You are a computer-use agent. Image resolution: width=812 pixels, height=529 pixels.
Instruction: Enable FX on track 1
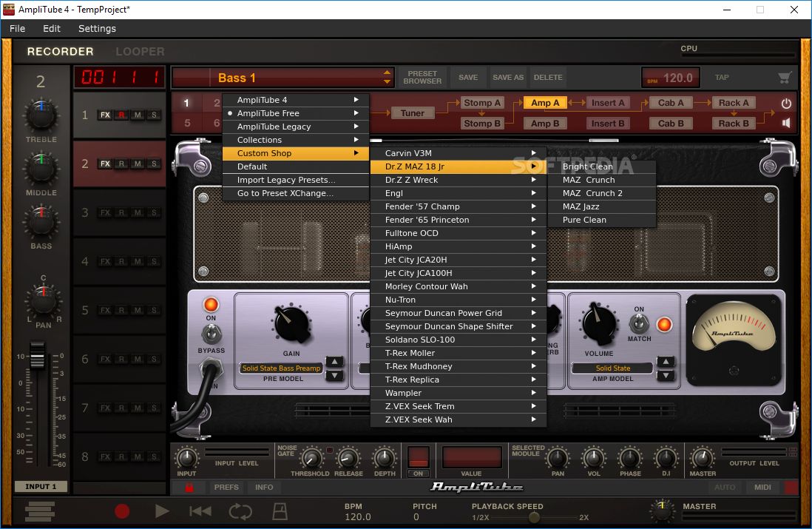106,115
